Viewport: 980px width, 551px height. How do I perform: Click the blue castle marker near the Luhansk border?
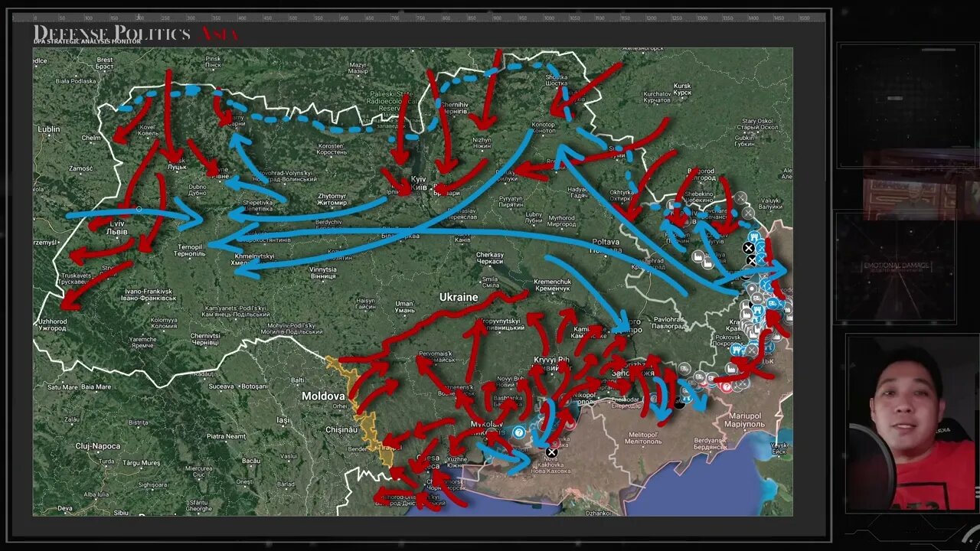[754, 238]
